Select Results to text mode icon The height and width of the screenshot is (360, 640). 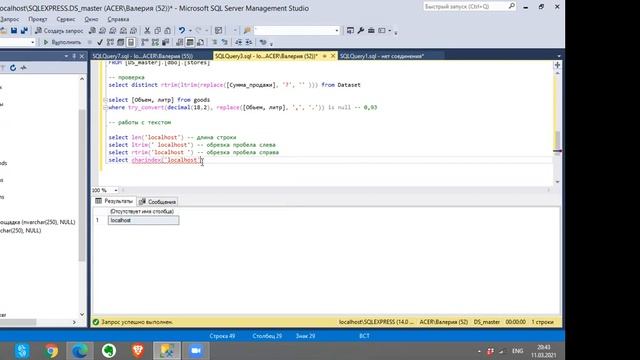pyautogui.click(x=180, y=42)
